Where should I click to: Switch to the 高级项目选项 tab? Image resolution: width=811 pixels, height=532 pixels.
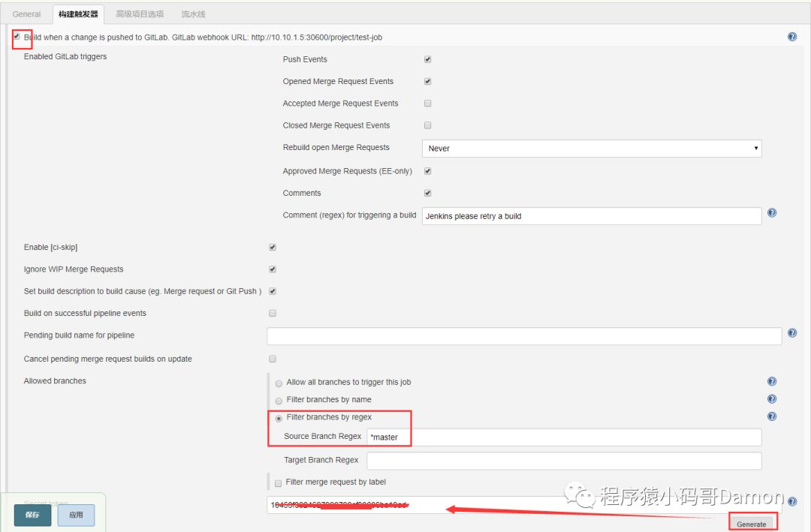[140, 14]
